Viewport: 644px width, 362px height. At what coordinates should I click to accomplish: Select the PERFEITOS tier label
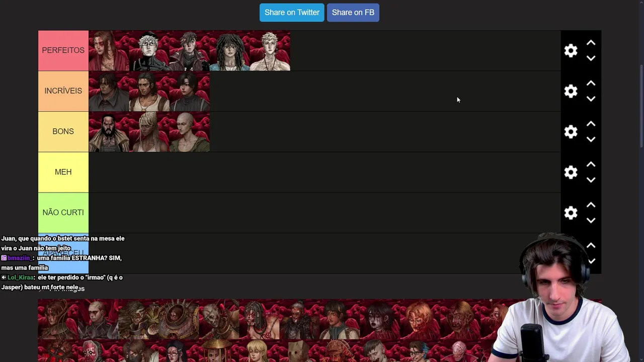pos(63,51)
